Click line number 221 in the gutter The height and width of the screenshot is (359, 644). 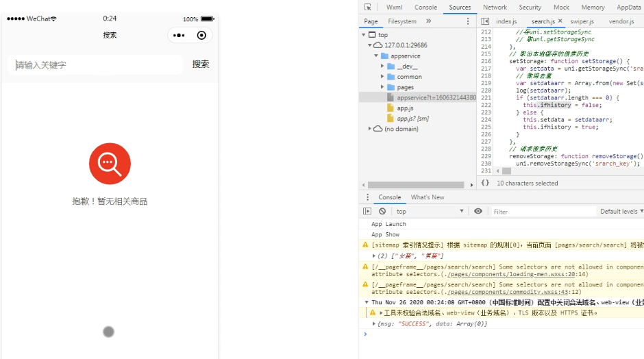point(486,98)
